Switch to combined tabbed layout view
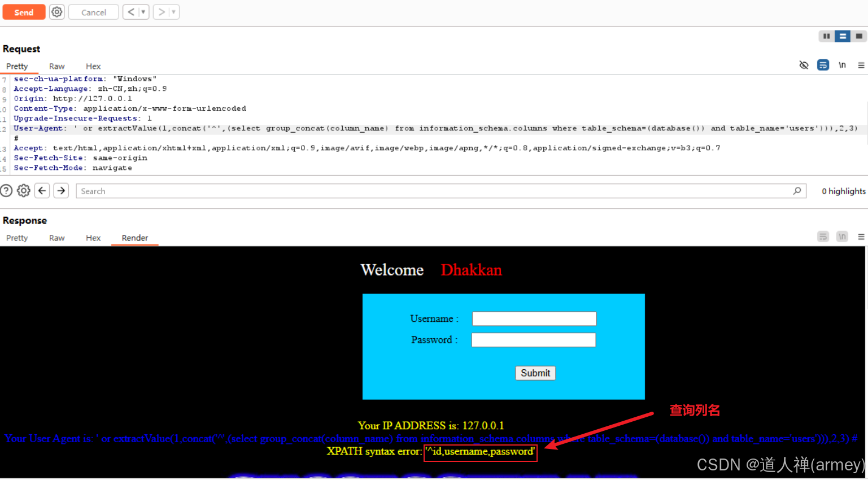Image resolution: width=868 pixels, height=480 pixels. [859, 36]
